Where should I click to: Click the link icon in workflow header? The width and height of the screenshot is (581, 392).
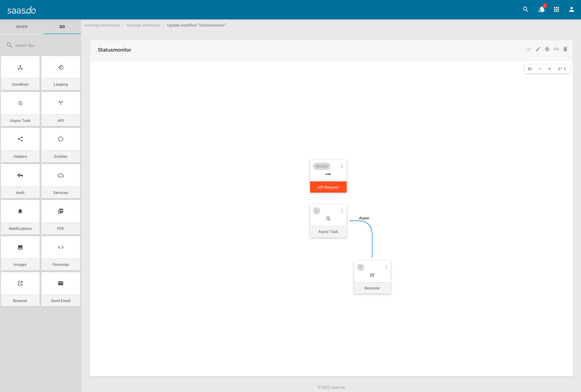tap(556, 49)
